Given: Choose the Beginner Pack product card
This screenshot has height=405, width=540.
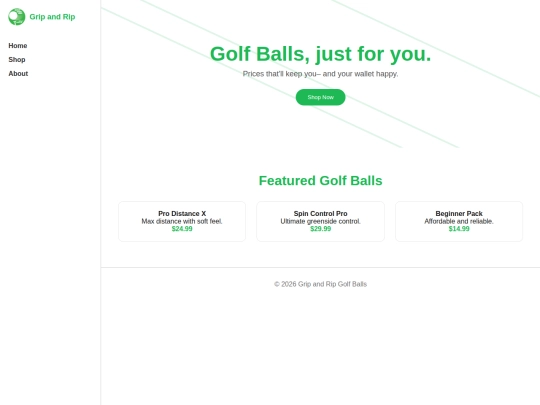Looking at the screenshot, I should (x=459, y=221).
